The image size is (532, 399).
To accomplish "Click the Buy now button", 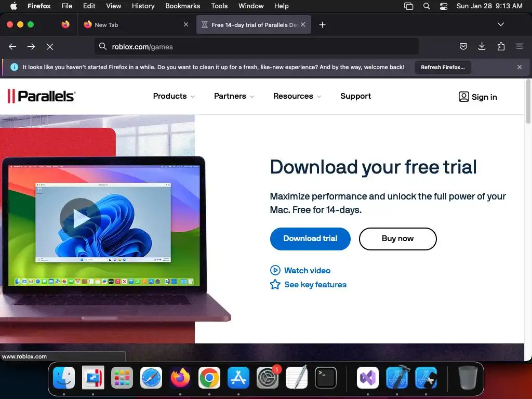I will click(397, 238).
